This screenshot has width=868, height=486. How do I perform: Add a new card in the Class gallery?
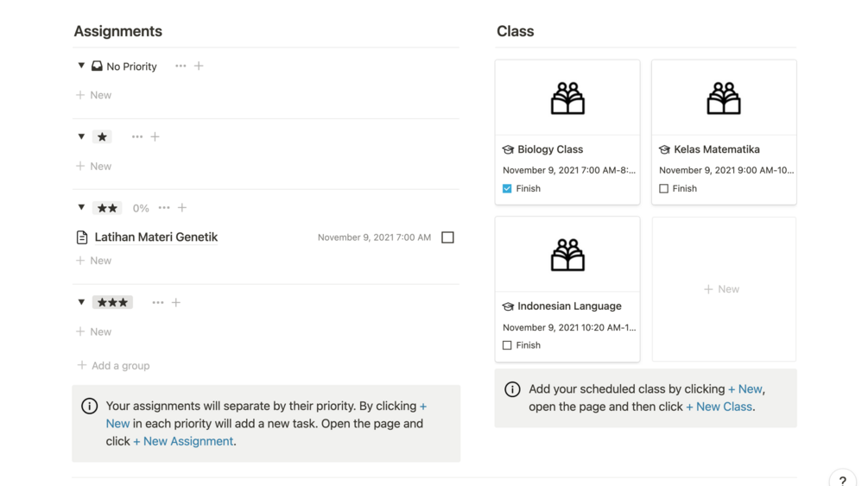(x=722, y=289)
